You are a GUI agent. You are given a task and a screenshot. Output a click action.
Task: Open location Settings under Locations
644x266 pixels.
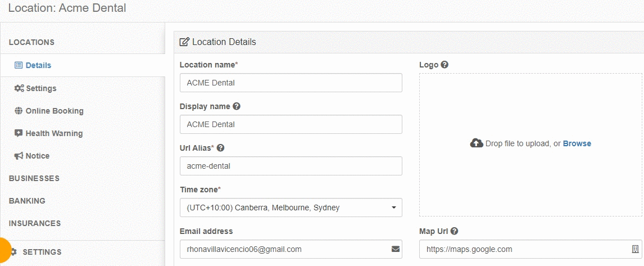pos(35,88)
